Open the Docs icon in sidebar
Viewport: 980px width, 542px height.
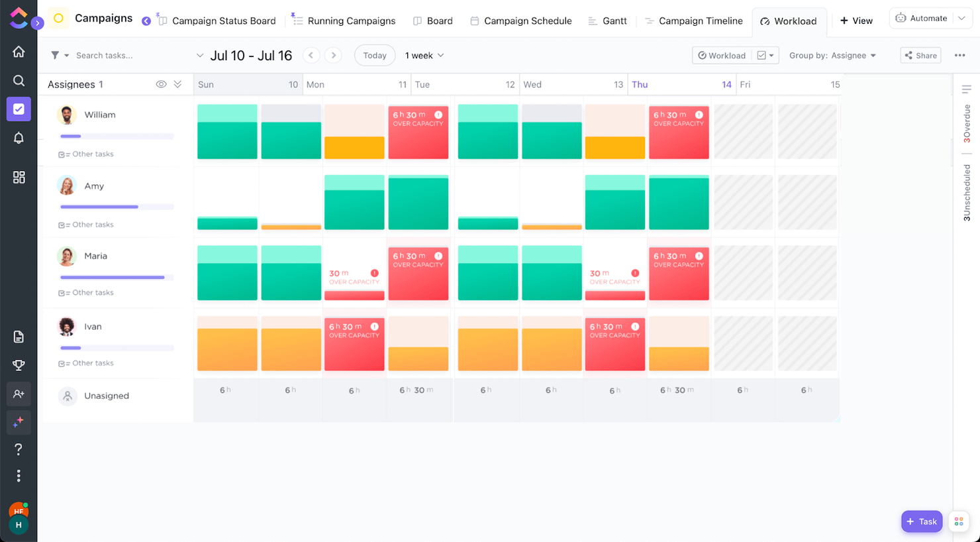click(19, 337)
